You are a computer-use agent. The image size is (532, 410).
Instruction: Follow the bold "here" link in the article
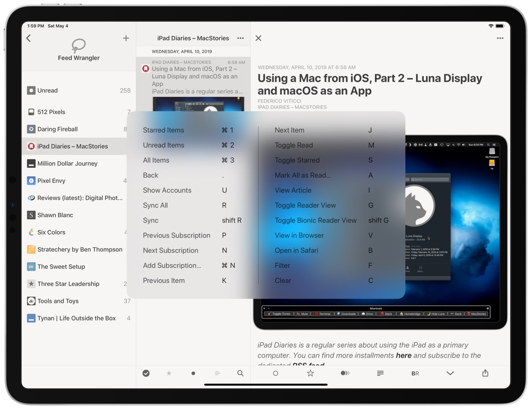click(x=403, y=355)
